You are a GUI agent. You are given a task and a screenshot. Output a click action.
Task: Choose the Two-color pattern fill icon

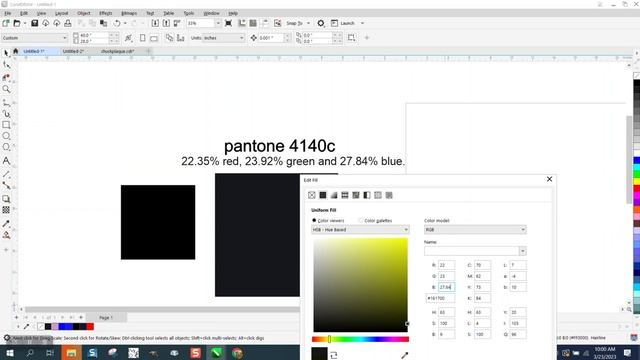click(x=367, y=195)
